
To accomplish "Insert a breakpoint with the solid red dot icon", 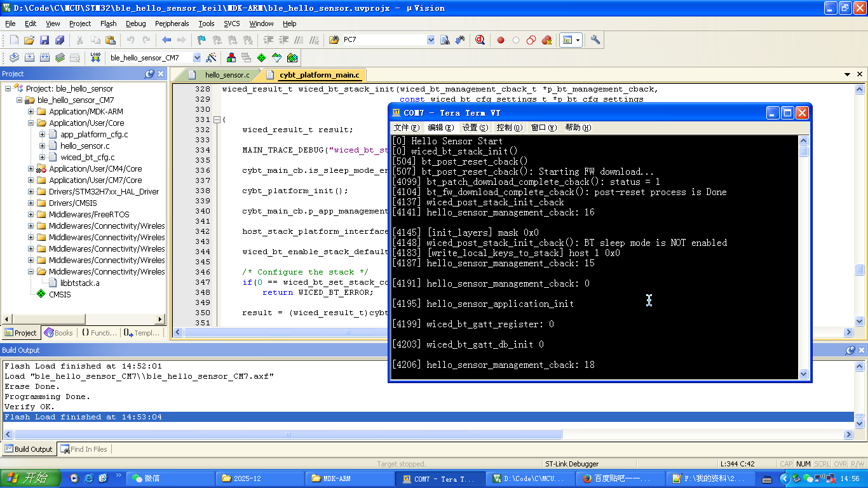I will tap(501, 40).
